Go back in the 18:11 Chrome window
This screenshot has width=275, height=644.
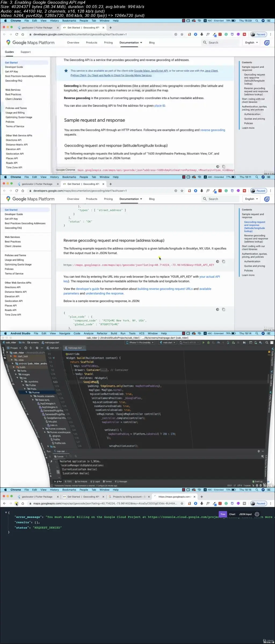(x=4, y=191)
